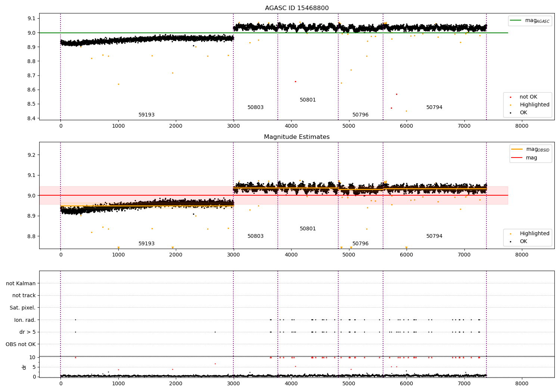Click the 6000 x-tick under middle plot
Screen dimensions: 560x392
(406, 255)
